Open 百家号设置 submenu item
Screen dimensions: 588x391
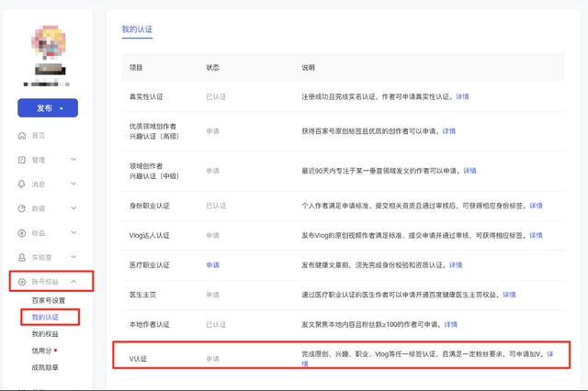49,300
